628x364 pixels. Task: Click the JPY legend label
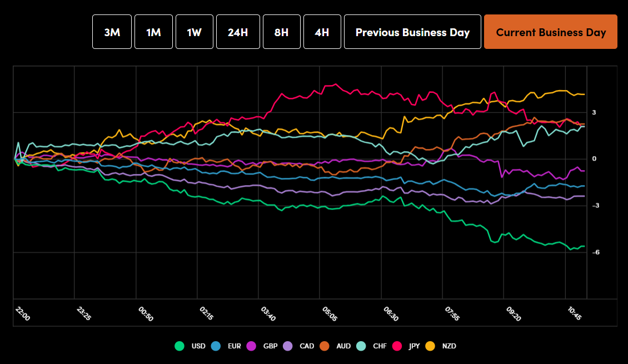(x=414, y=346)
